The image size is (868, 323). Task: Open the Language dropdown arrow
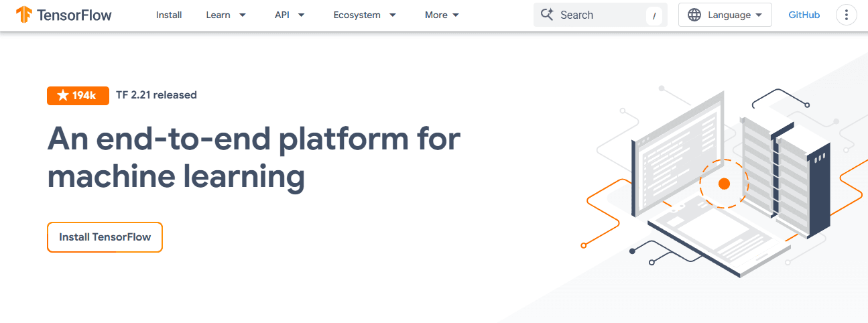[759, 15]
